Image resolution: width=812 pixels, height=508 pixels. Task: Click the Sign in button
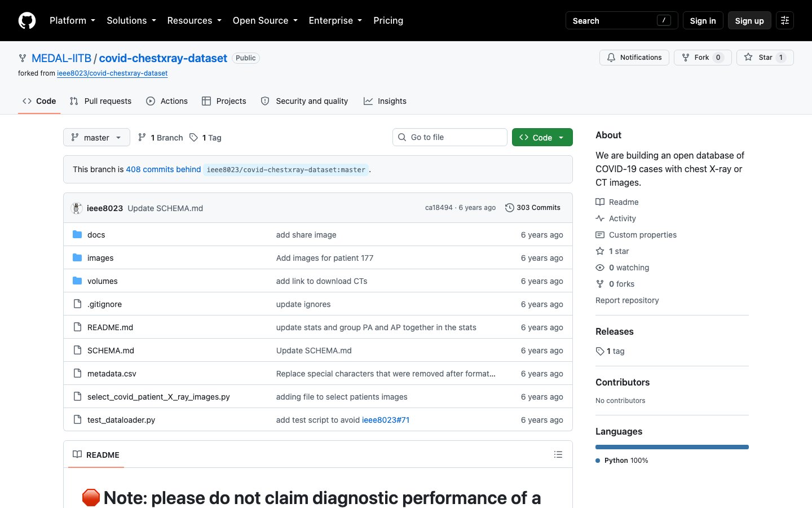(703, 20)
